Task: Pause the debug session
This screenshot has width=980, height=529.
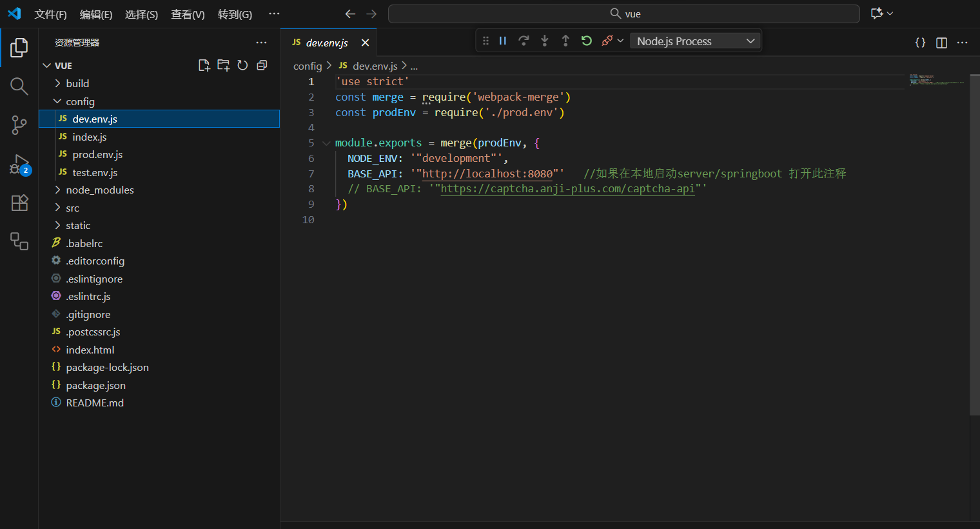Action: click(503, 41)
